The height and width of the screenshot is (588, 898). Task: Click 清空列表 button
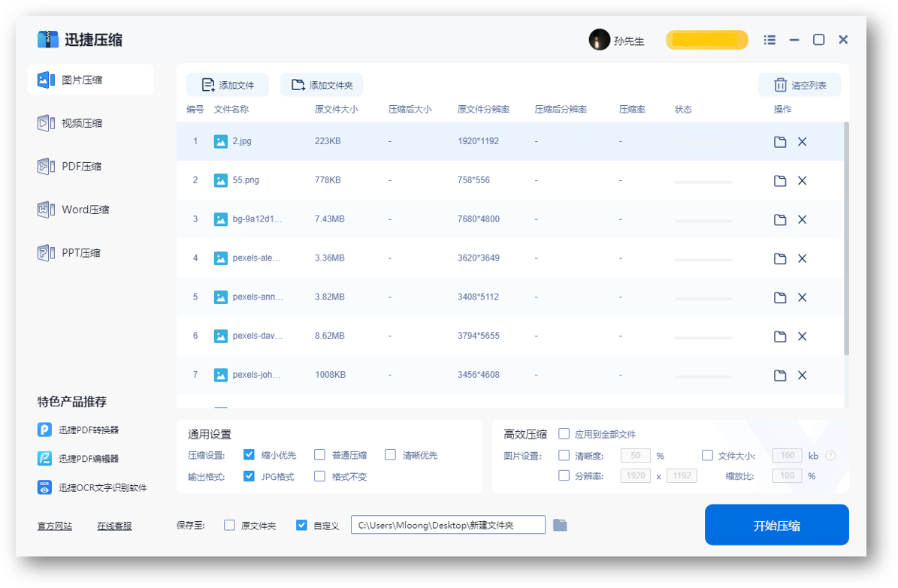800,85
